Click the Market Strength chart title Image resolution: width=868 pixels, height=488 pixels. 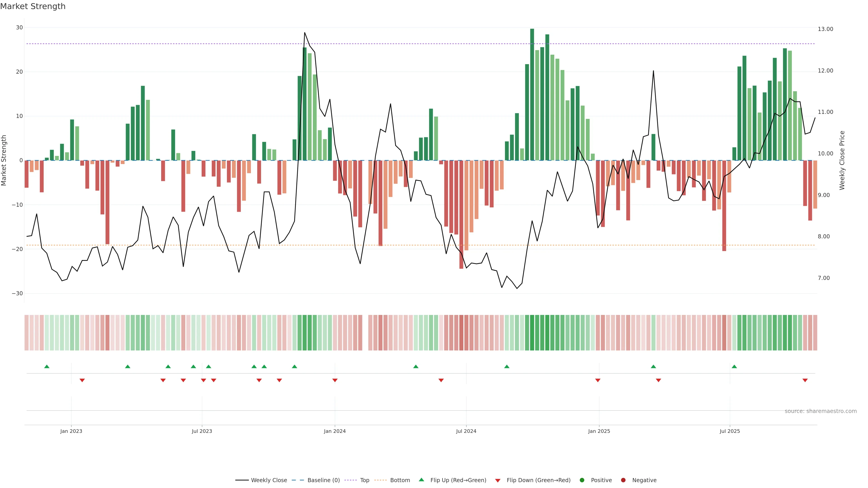(x=33, y=6)
